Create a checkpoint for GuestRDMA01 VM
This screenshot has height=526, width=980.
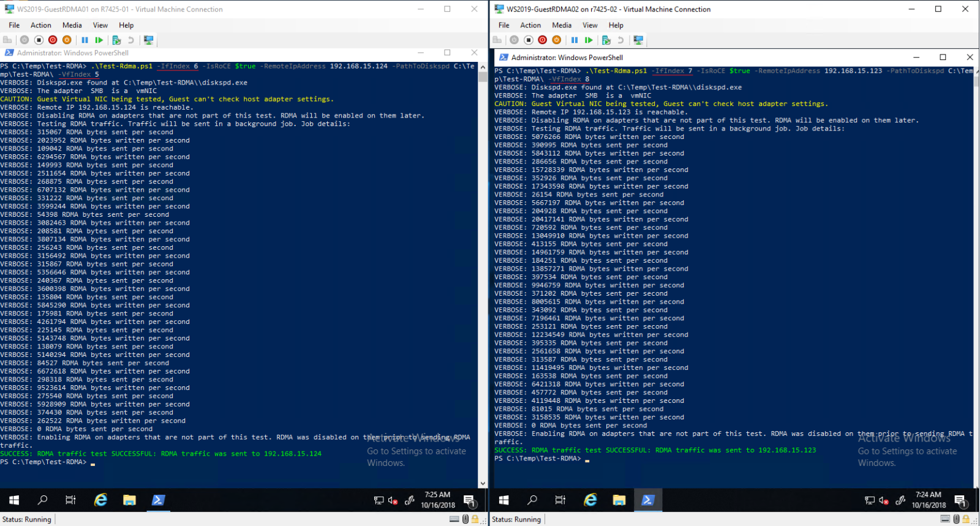(116, 40)
